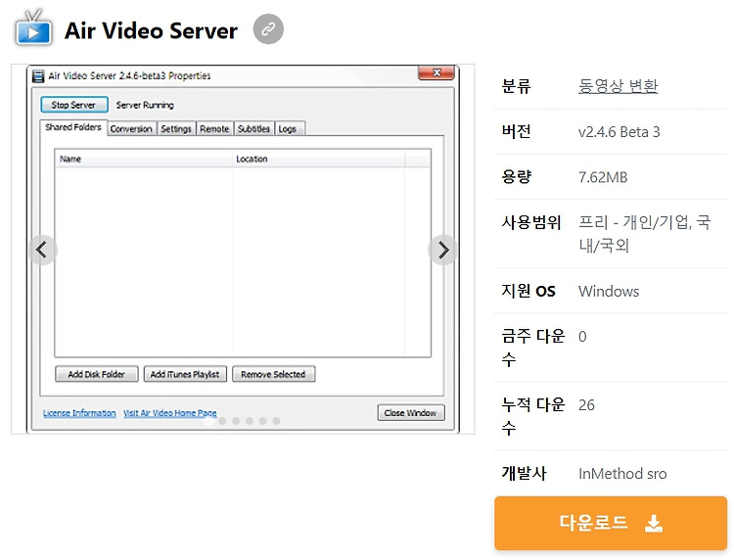The width and height of the screenshot is (734, 560).
Task: Click the file size 7.62MB text
Action: 603,177
